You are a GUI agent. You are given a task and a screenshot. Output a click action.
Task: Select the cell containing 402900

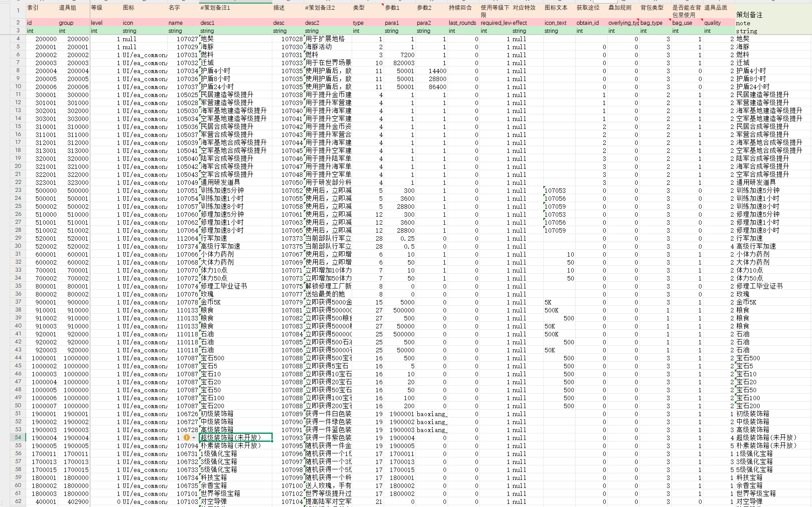pos(74,502)
